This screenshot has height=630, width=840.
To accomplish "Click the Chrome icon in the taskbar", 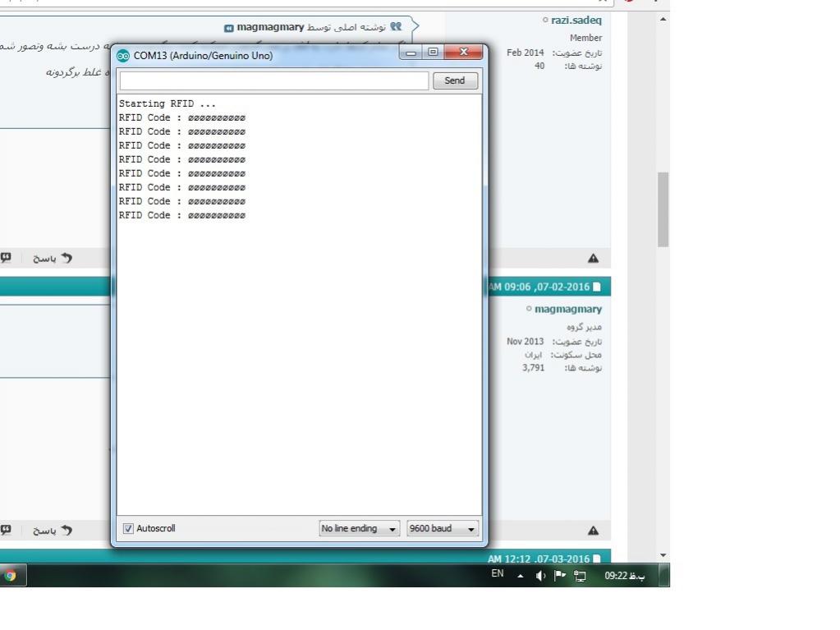I will tap(11, 576).
